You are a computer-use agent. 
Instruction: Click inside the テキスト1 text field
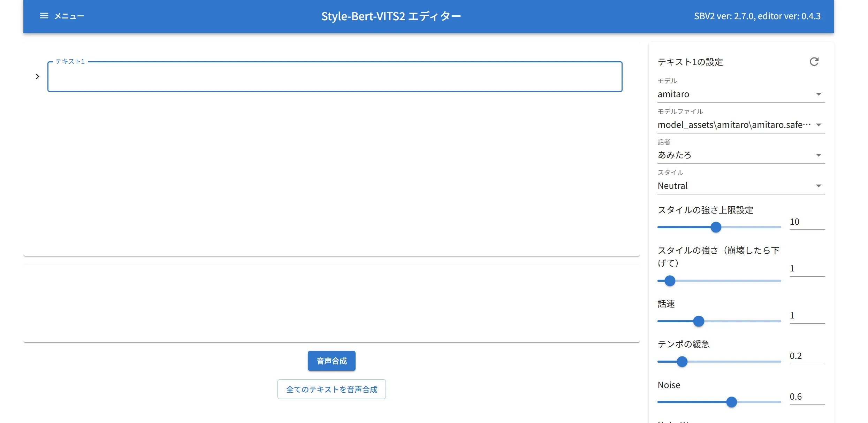[335, 77]
